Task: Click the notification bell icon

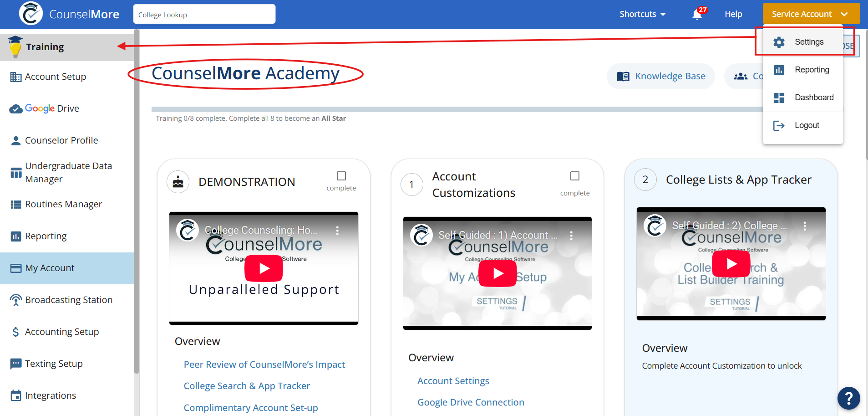Action: click(697, 15)
